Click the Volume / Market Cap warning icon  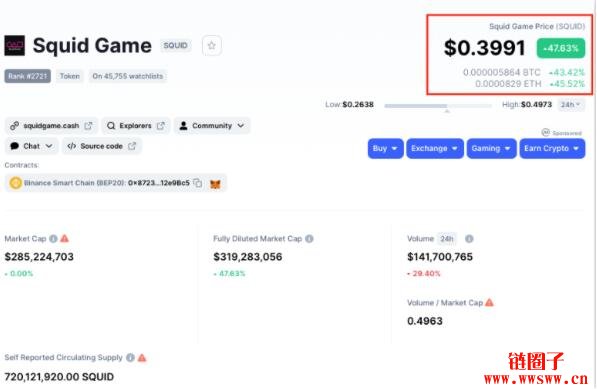point(490,303)
